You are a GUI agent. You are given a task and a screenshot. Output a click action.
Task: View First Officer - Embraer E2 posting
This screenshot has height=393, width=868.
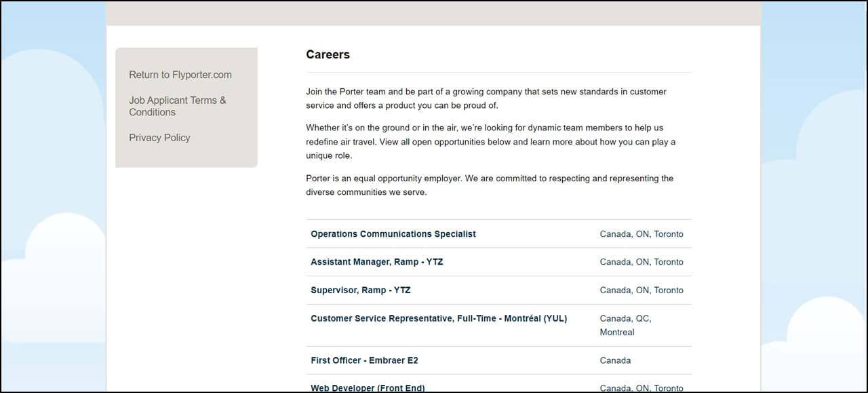click(365, 360)
